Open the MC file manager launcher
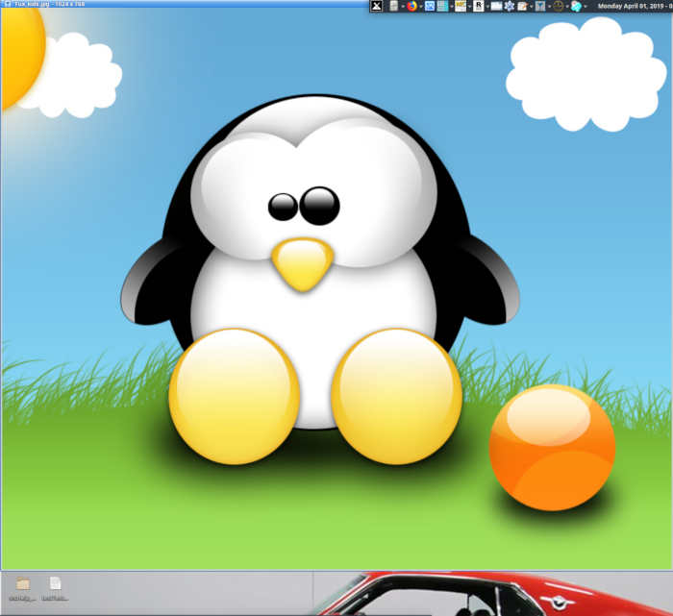The height and width of the screenshot is (616, 673). [461, 6]
